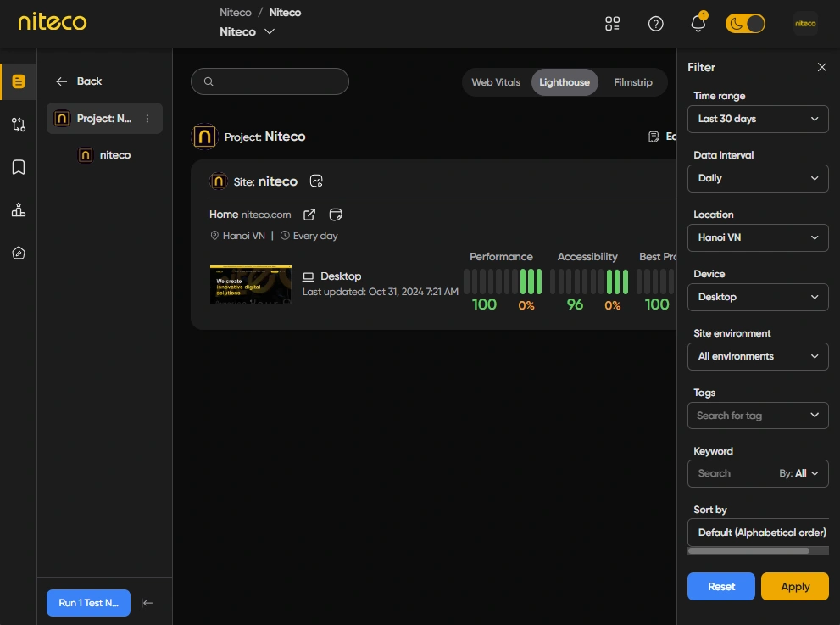
Task: Click the Performance bar chart
Action: [503, 282]
